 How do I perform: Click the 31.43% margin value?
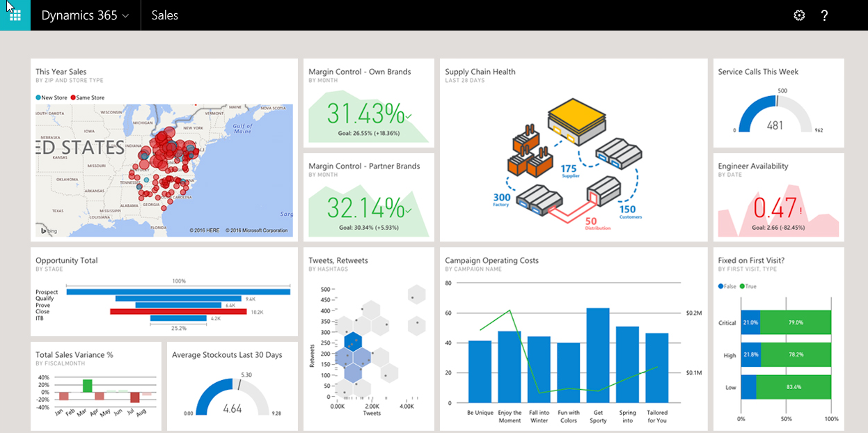coord(365,113)
